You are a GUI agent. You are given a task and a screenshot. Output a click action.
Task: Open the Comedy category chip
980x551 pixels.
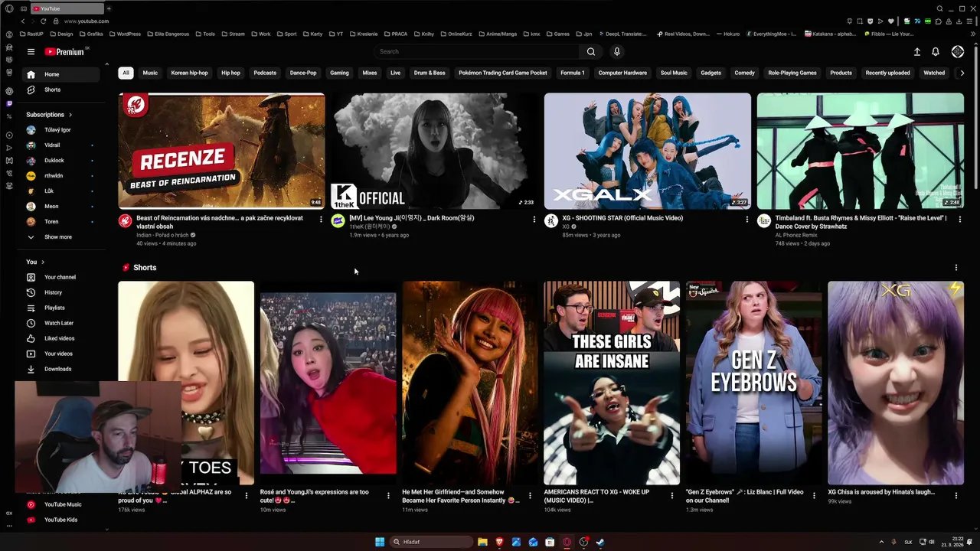(744, 73)
